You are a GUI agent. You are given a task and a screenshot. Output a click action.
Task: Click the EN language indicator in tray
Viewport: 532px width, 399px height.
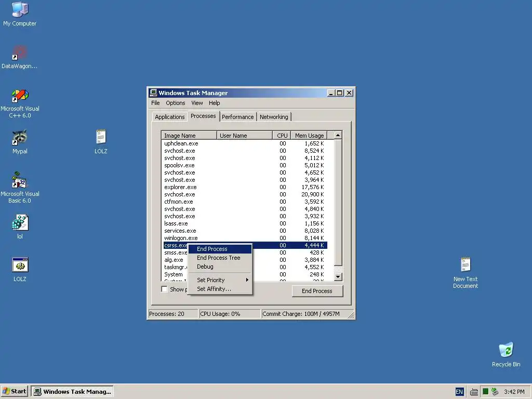click(459, 392)
